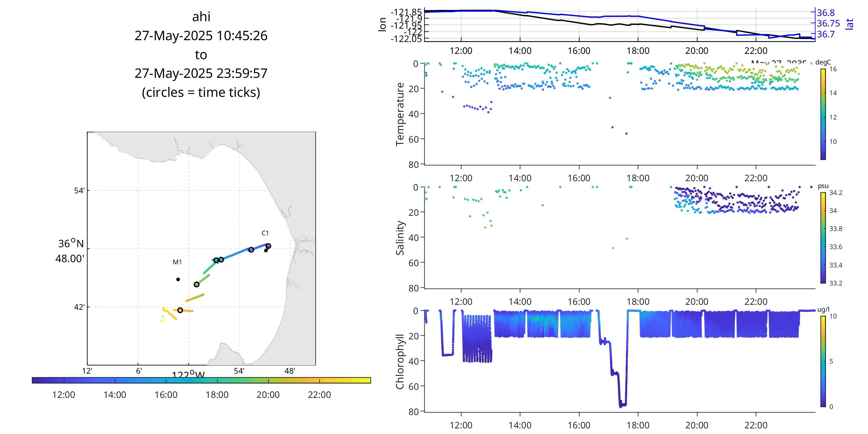This screenshot has width=868, height=434.
Task: Click the orange time-tick circle near 42'
Action: [x=180, y=310]
